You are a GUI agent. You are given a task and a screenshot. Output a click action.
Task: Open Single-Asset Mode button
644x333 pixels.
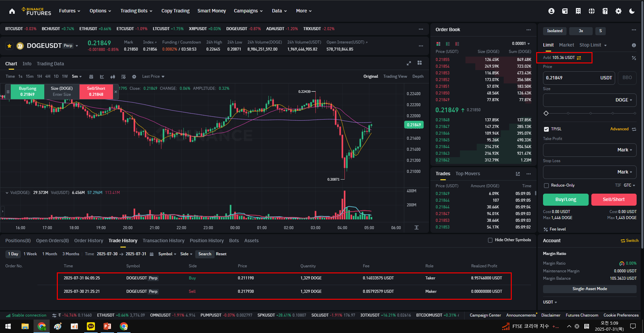590,289
